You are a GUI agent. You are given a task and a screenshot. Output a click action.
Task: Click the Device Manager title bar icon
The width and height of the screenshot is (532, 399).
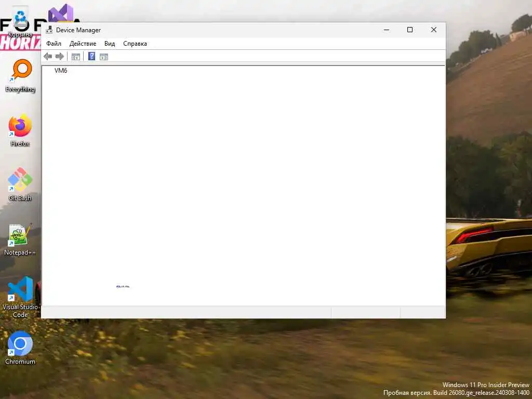tap(49, 30)
